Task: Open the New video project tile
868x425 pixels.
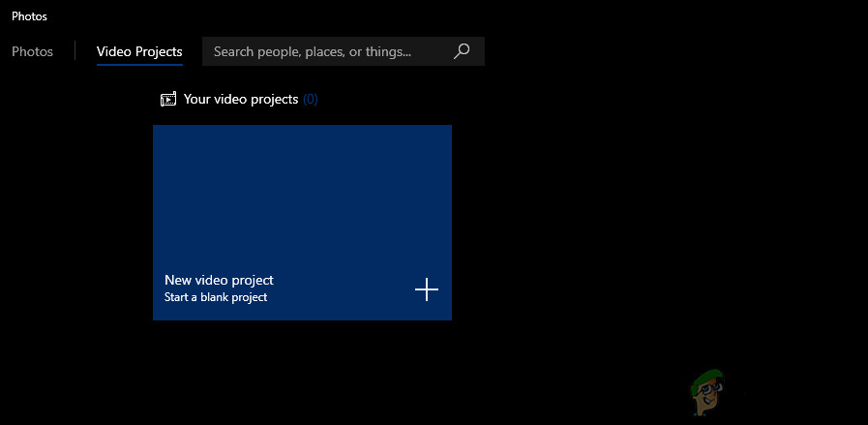Action: coord(302,223)
